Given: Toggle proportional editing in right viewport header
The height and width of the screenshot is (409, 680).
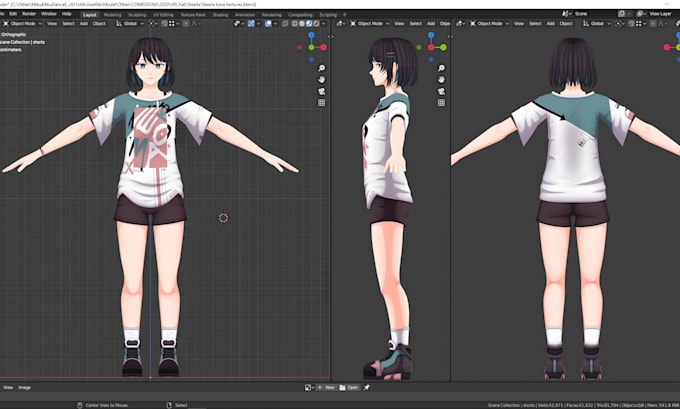Looking at the screenshot, I should tap(653, 23).
